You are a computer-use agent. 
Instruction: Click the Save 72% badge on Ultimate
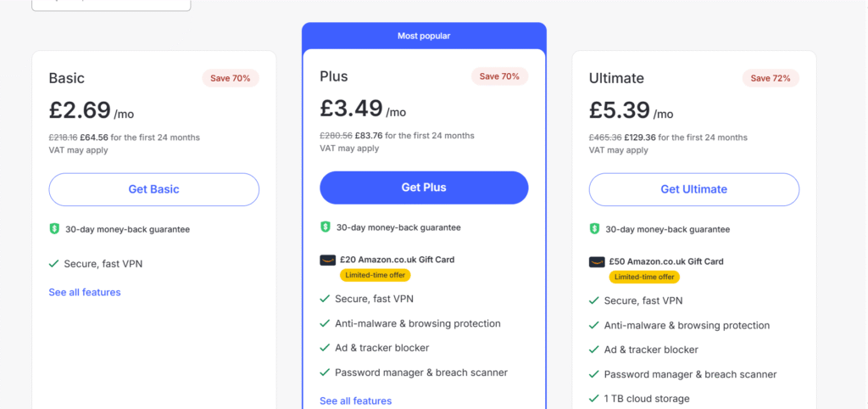771,78
